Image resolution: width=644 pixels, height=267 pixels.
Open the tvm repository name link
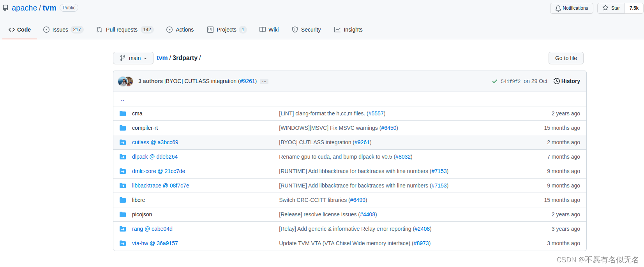pyautogui.click(x=49, y=8)
